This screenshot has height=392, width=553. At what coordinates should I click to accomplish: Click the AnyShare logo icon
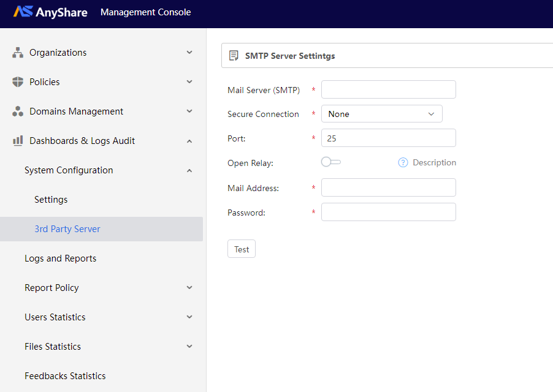23,12
